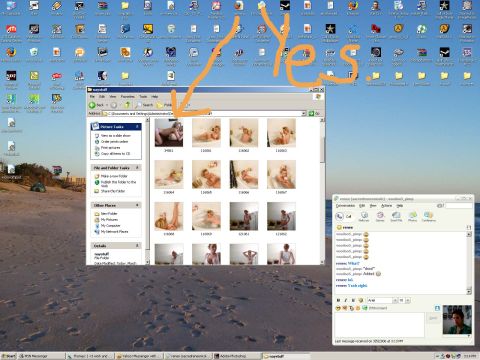Open the View menu in Explorer
Screen dimensions: 480x360
(113, 96)
